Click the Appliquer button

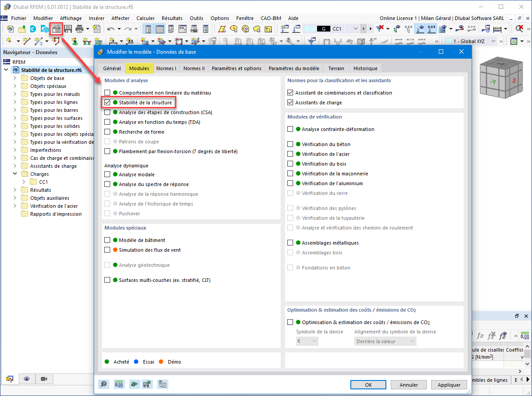(449, 384)
